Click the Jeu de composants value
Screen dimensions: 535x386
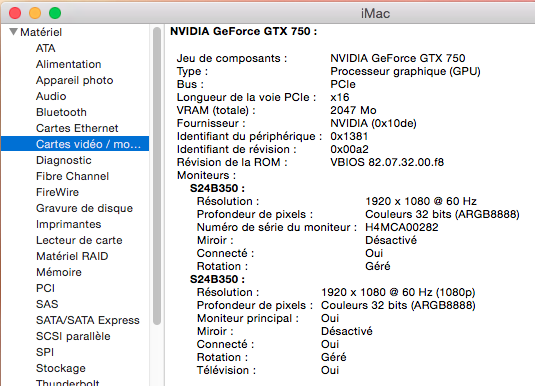coord(397,58)
